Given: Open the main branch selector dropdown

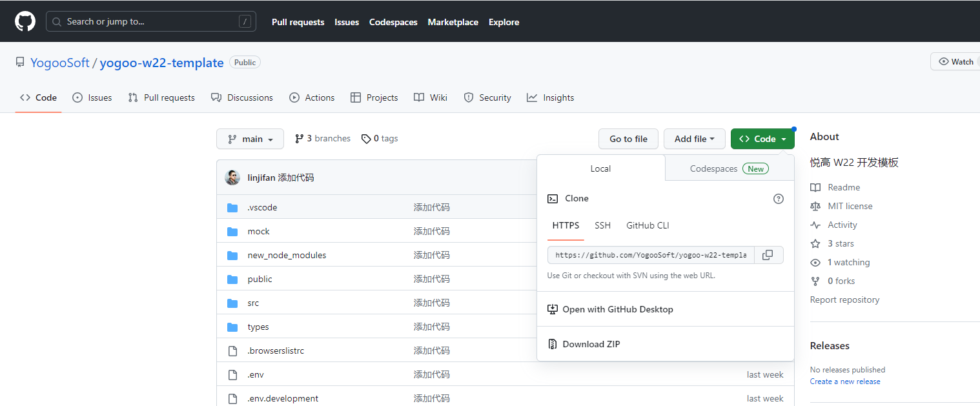Looking at the screenshot, I should (x=250, y=138).
